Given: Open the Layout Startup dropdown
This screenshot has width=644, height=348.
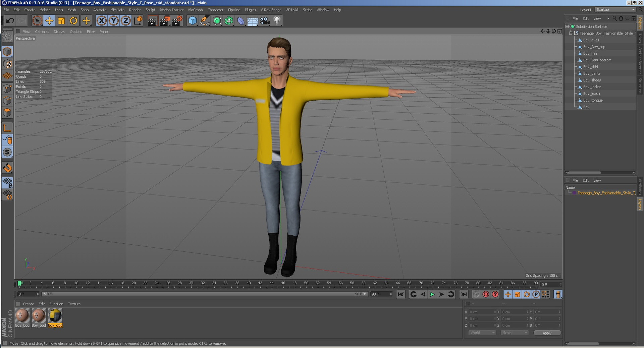Looking at the screenshot, I should tap(615, 10).
